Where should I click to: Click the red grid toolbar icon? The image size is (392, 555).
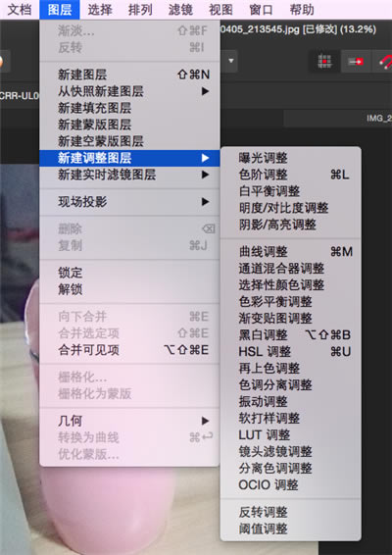pos(324,61)
